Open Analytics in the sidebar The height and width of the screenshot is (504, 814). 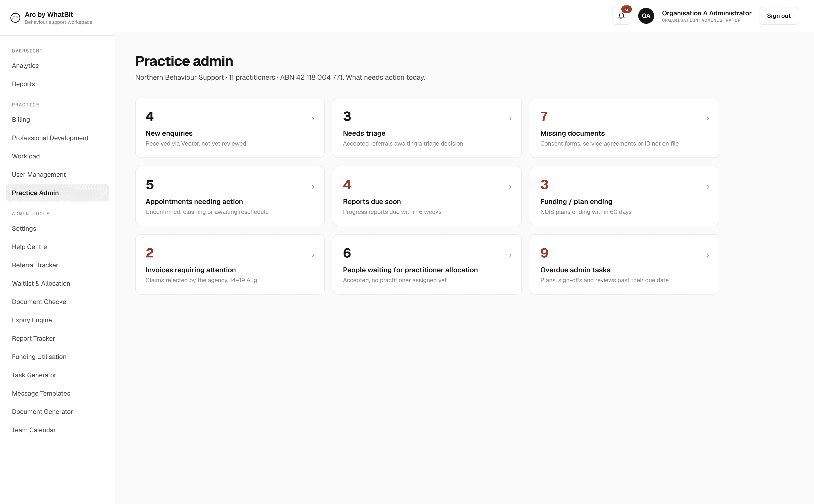click(x=57, y=66)
